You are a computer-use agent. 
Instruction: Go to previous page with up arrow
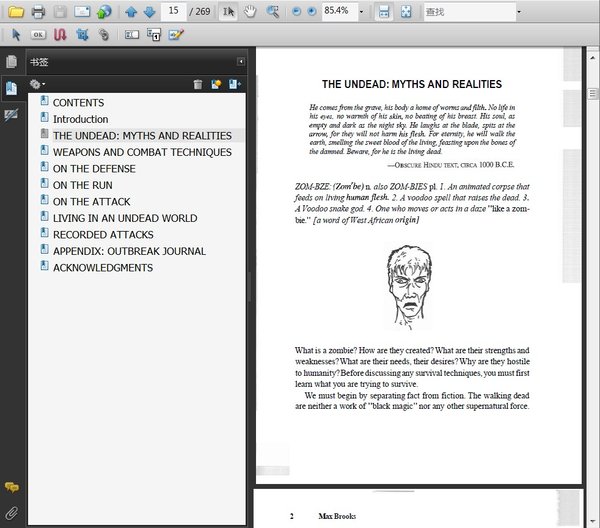(131, 12)
